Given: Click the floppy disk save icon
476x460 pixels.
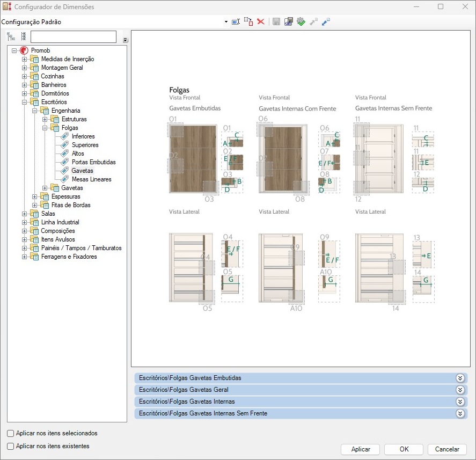Looking at the screenshot, I should point(276,21).
